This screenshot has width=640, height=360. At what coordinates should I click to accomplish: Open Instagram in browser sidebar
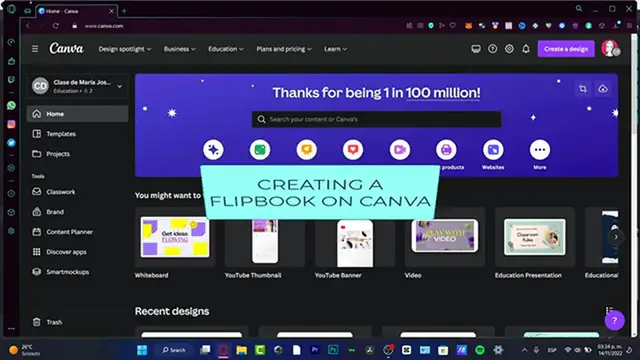(11, 124)
